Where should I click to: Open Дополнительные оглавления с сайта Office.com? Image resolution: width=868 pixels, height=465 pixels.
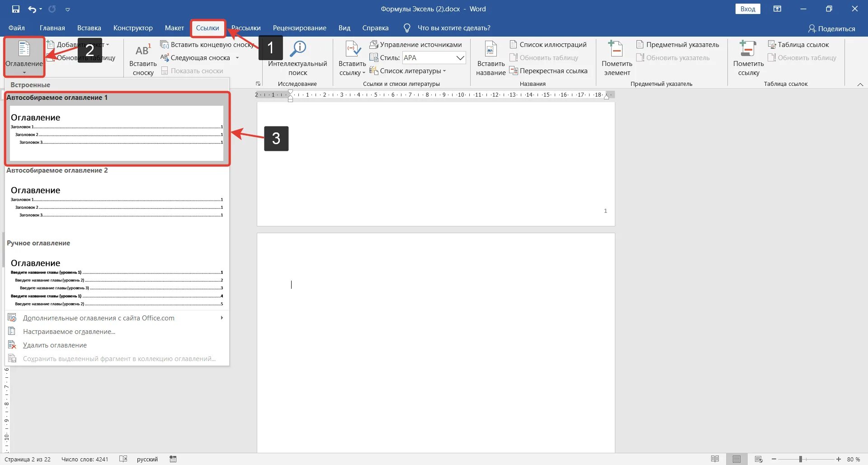point(117,318)
